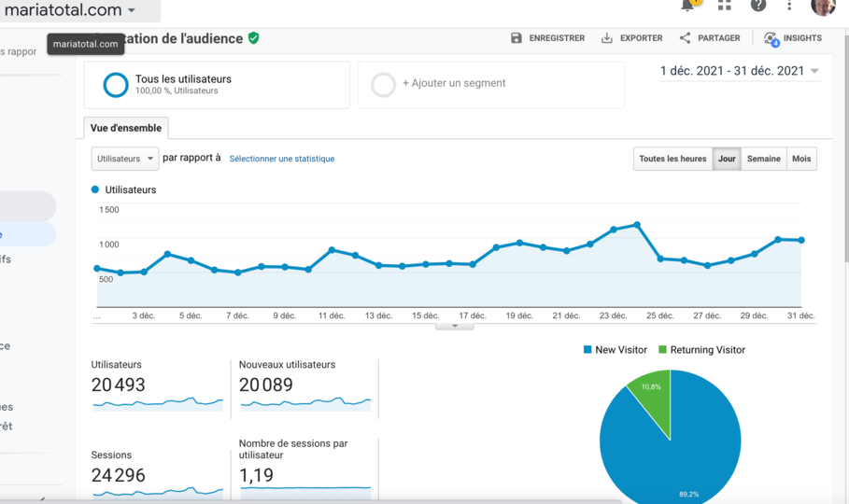849x504 pixels.
Task: Select Toutes les heures granularity
Action: coord(672,159)
